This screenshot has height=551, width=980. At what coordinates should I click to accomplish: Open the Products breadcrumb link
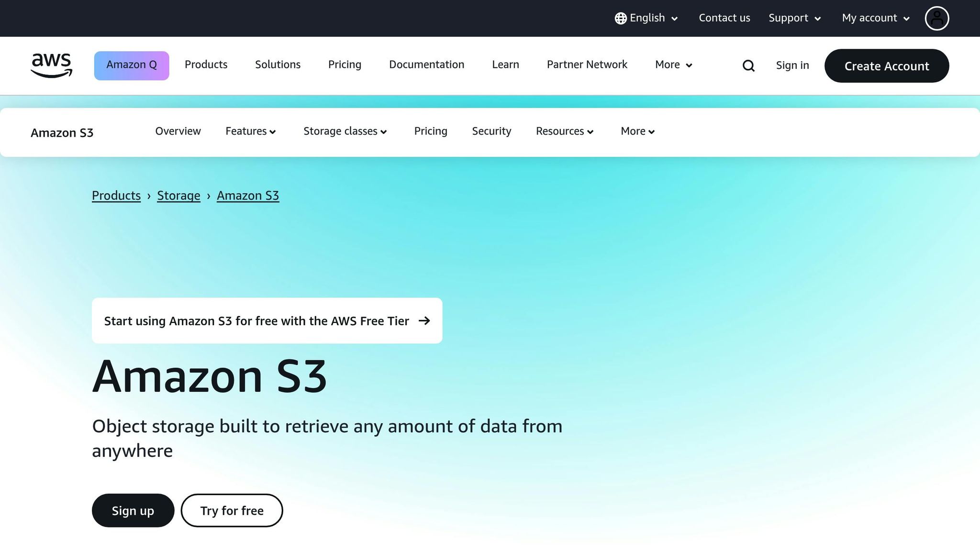[x=116, y=196]
